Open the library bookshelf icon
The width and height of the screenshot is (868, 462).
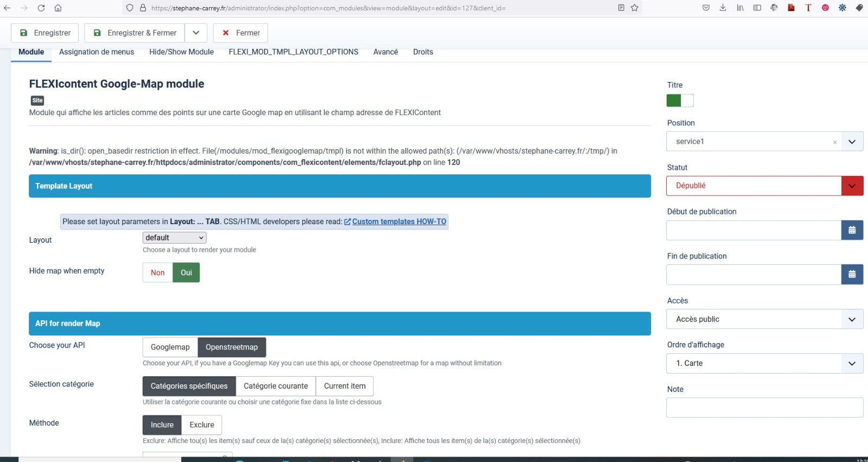point(740,8)
